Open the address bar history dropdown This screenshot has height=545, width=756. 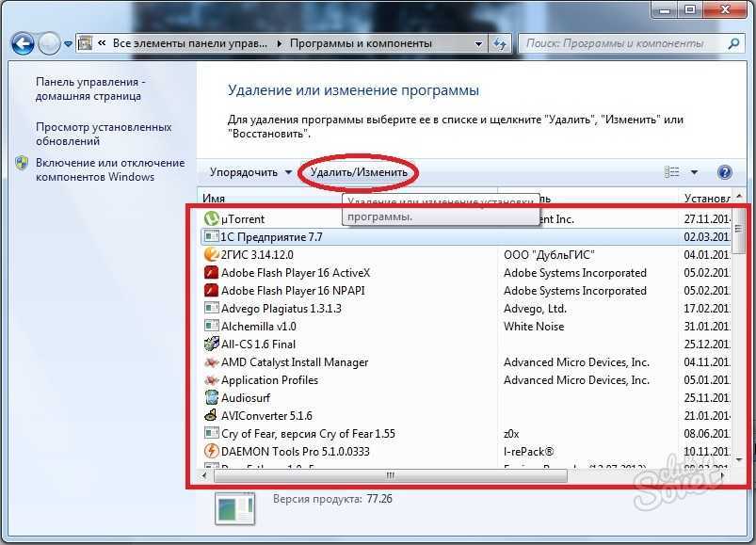pyautogui.click(x=478, y=44)
